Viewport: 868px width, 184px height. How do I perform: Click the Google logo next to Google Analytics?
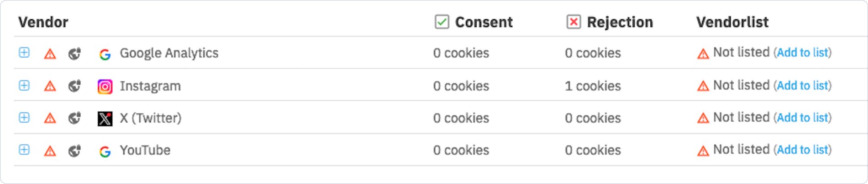105,54
